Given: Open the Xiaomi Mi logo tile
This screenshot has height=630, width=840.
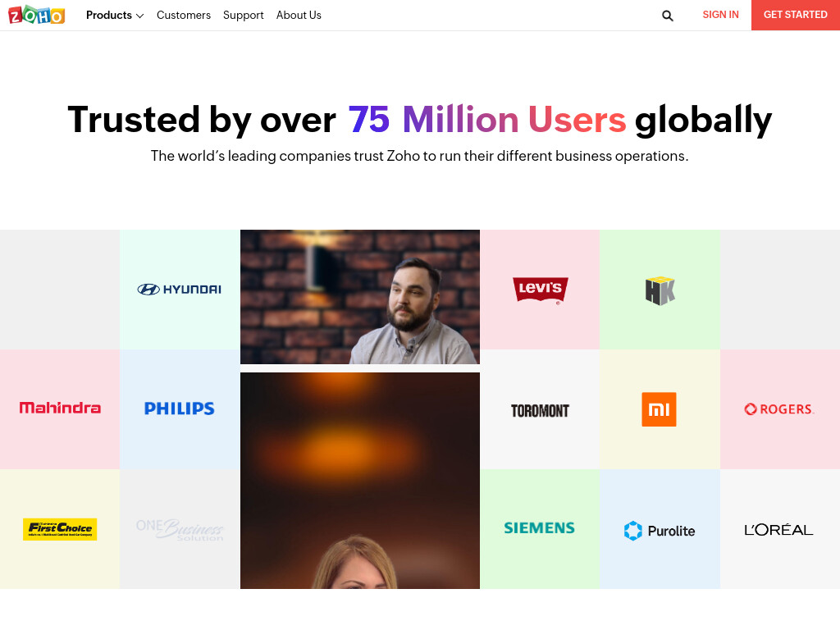Looking at the screenshot, I should click(x=660, y=410).
